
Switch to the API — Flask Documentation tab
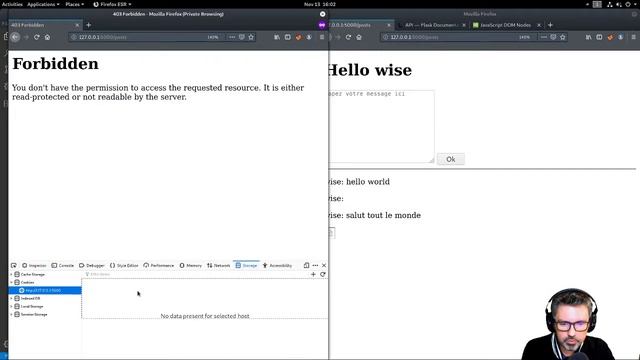tap(431, 25)
